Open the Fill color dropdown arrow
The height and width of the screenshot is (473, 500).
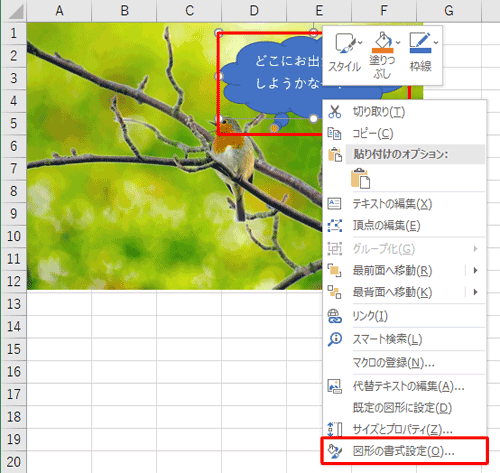[398, 43]
